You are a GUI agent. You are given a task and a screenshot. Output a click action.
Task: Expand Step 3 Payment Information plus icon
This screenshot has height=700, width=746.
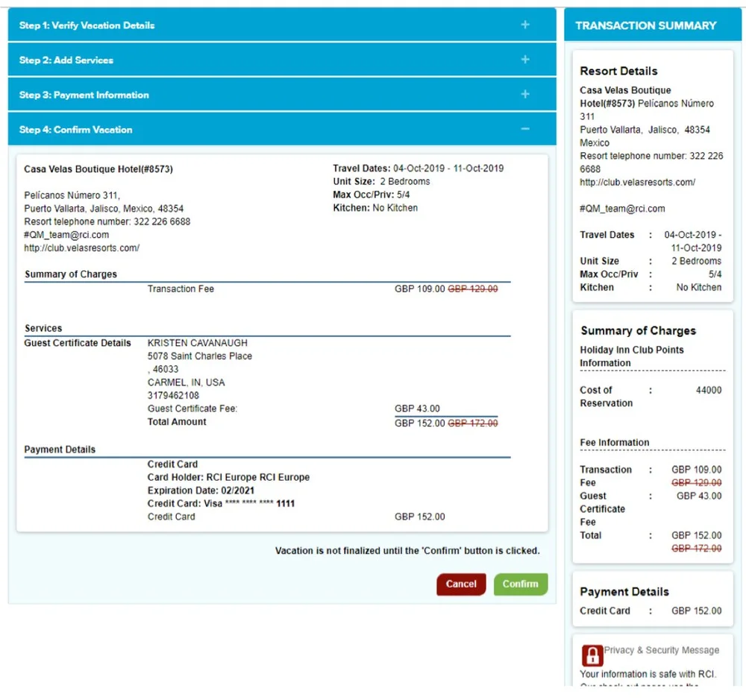click(524, 94)
